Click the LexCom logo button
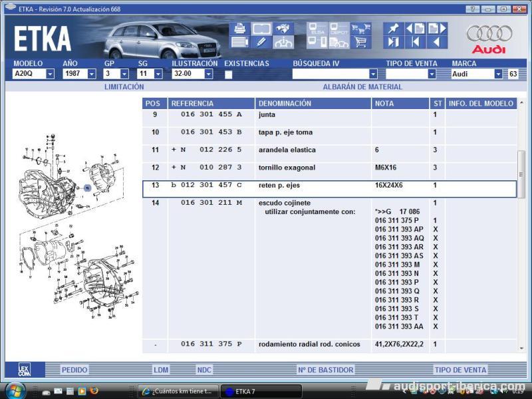This screenshot has width=532, height=399. 25,370
